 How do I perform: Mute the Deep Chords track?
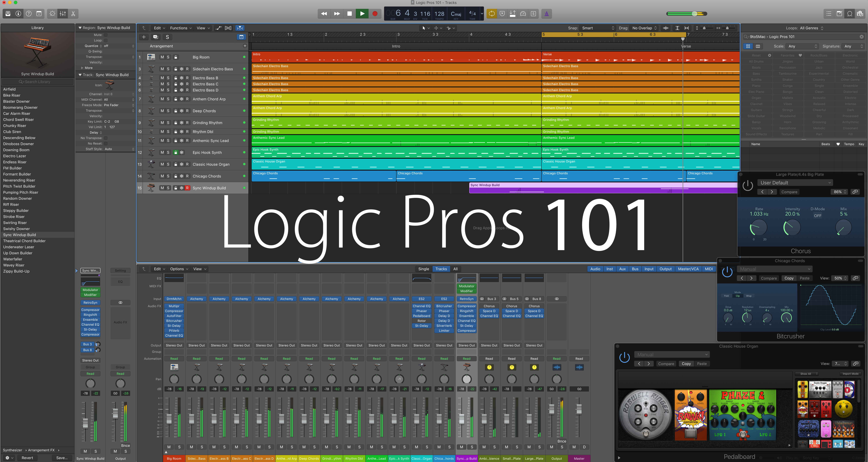pyautogui.click(x=162, y=111)
